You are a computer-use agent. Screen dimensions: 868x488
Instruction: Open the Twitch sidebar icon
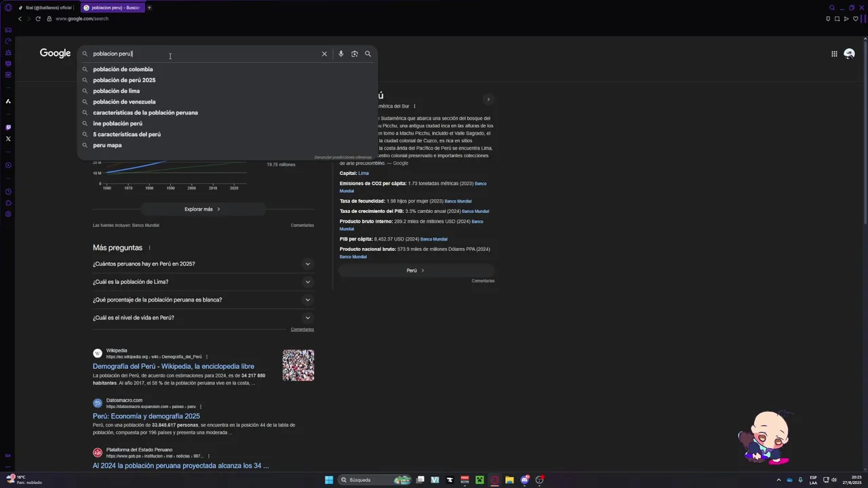(8, 127)
